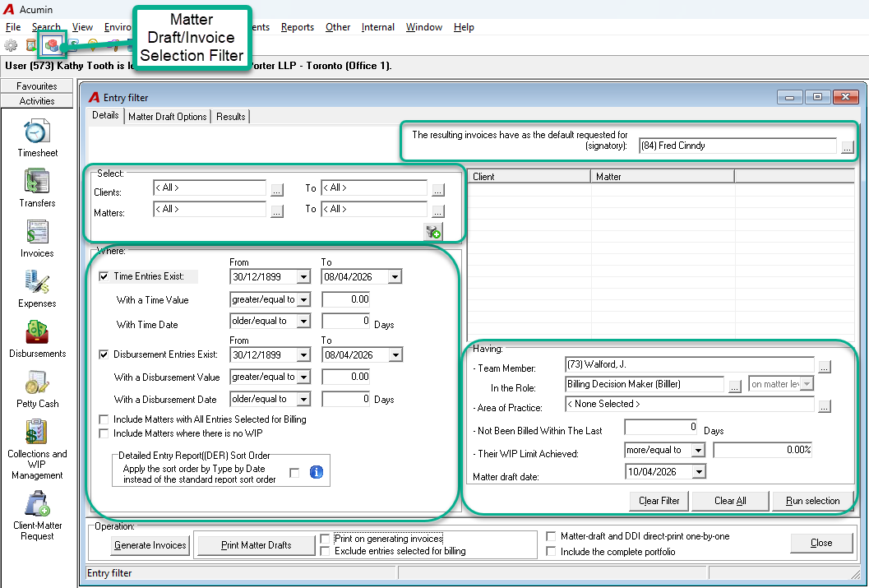This screenshot has height=588, width=869.
Task: Open the Disbursements activity
Action: (x=37, y=339)
